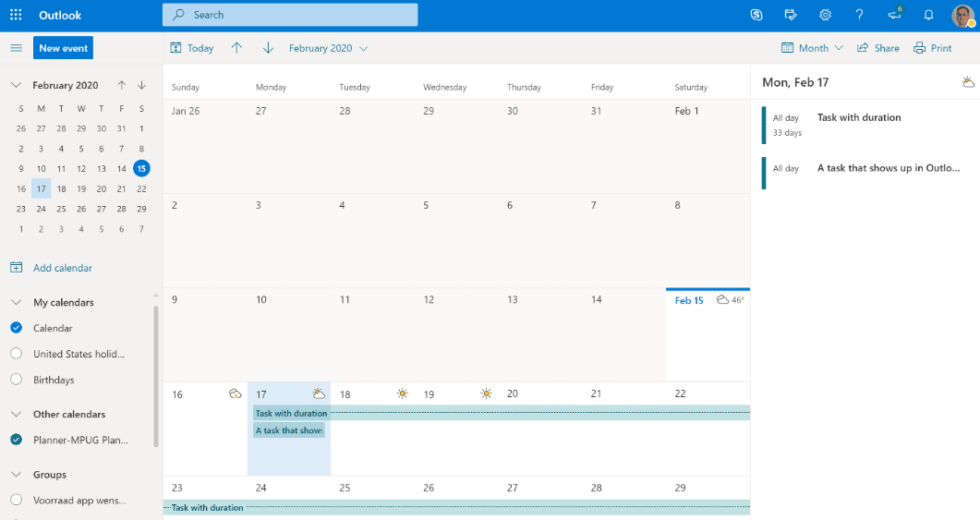Click weather icon on February 16
Viewport: 980px width, 520px height.
pos(235,393)
